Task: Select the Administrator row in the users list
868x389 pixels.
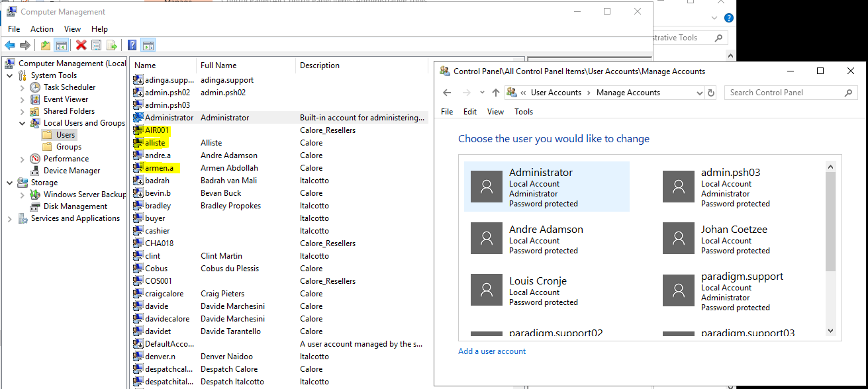Action: (x=280, y=118)
